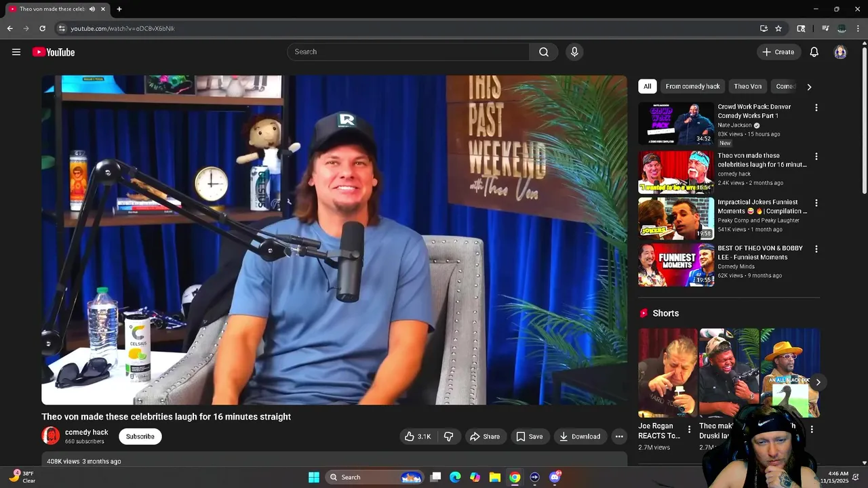Image resolution: width=868 pixels, height=488 pixels.
Task: Select the Theo Von filter chip
Action: 747,86
